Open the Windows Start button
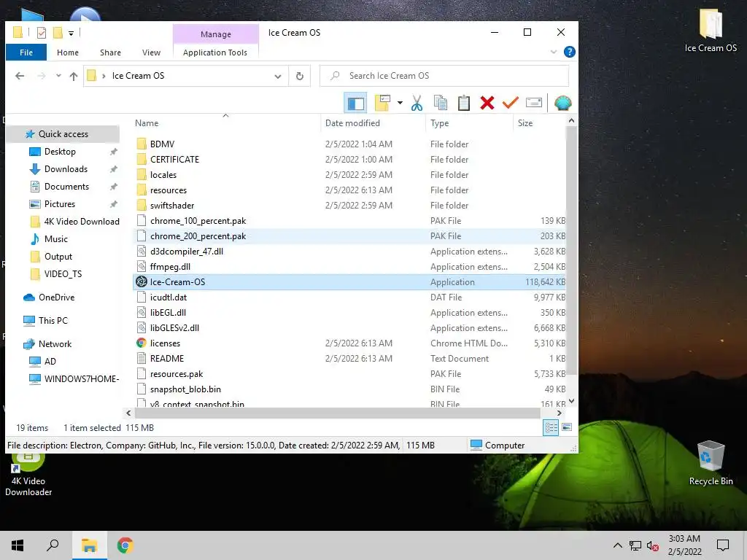This screenshot has height=560, width=747. [x=18, y=545]
